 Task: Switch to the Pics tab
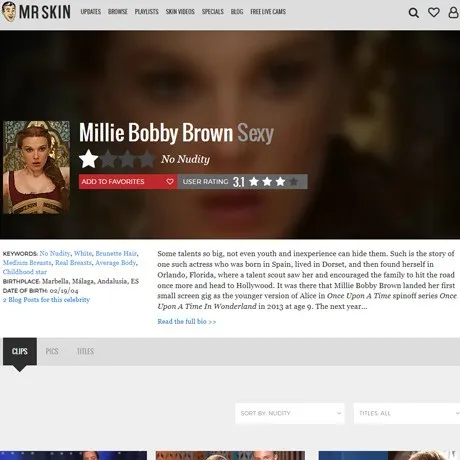coord(52,351)
